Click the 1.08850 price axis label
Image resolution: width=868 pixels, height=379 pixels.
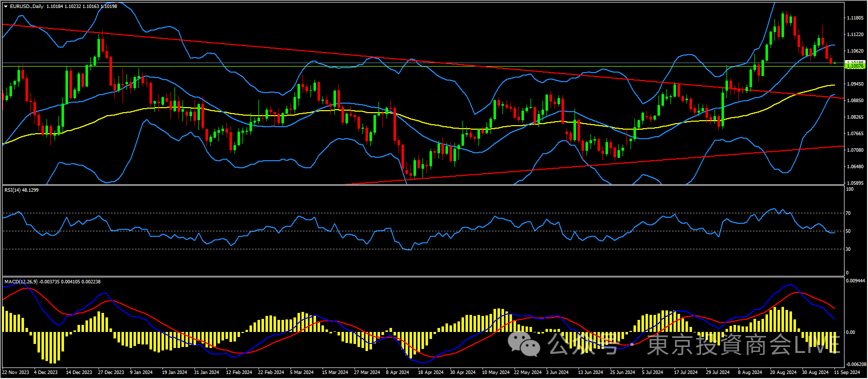click(855, 101)
